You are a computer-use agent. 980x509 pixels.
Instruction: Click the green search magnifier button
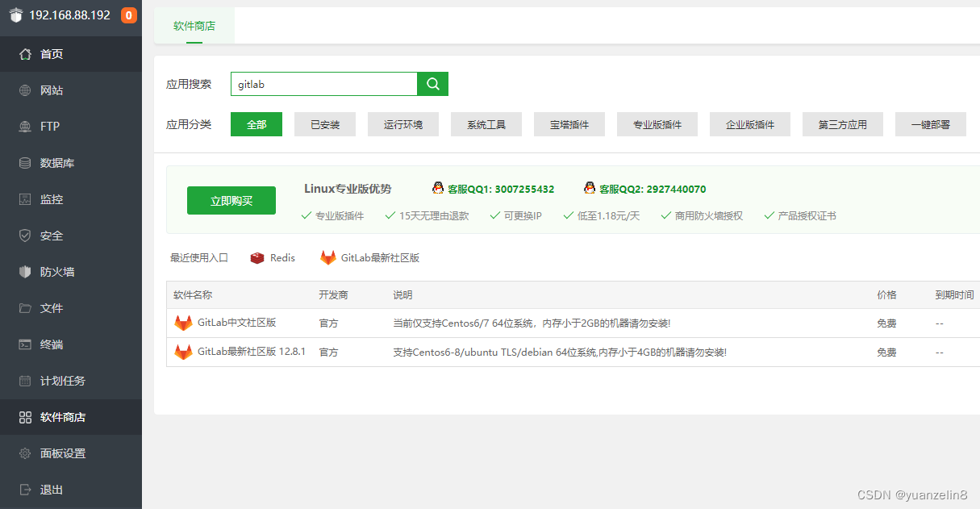432,84
